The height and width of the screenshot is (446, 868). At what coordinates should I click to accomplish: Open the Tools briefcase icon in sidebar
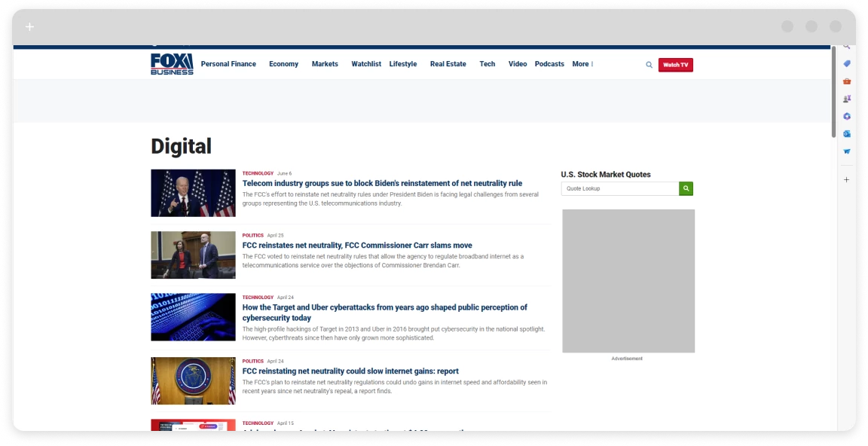[x=847, y=81]
